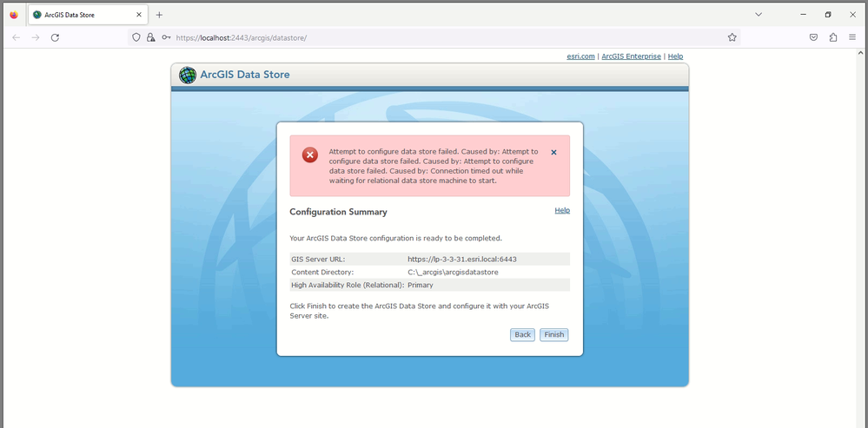Screen dimensions: 868x428
Task: Click the page scrollbar up arrow
Action: click(860, 53)
